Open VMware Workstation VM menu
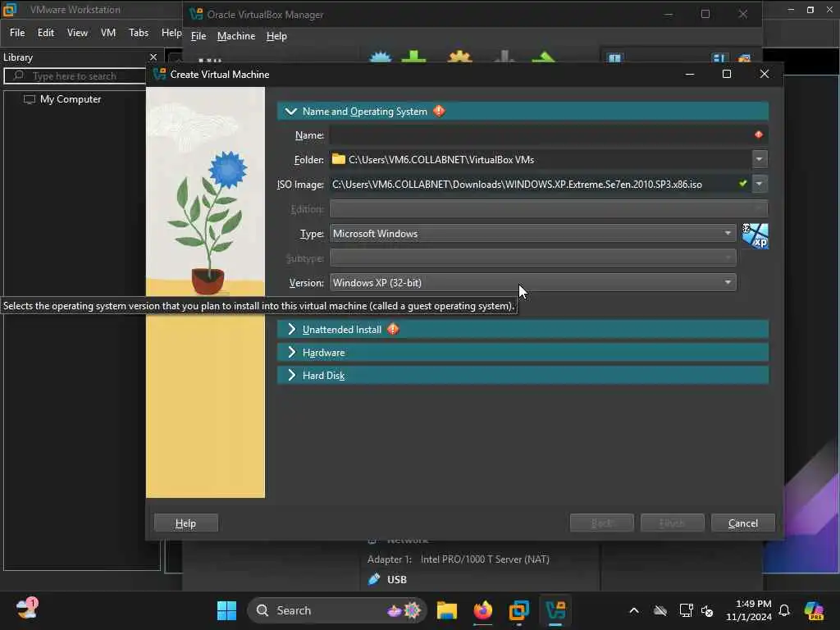 click(x=108, y=33)
